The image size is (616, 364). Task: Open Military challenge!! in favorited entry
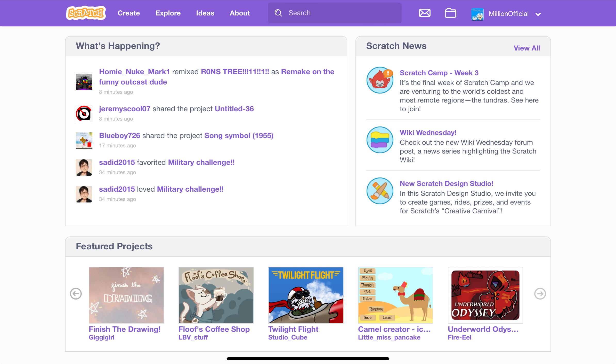(x=201, y=163)
